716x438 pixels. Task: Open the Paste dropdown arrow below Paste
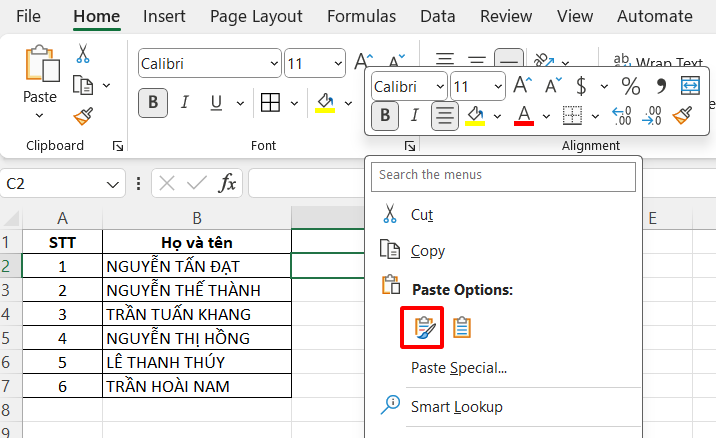click(x=40, y=116)
